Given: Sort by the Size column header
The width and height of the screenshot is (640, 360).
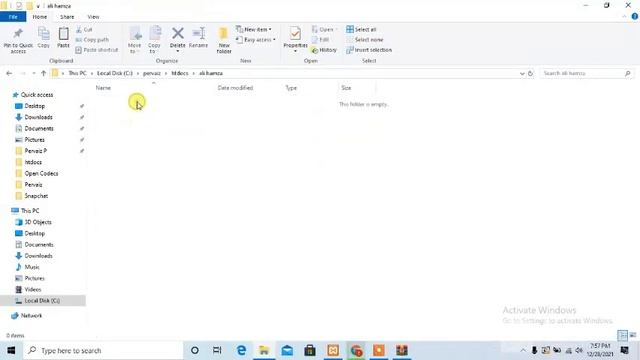Looking at the screenshot, I should (x=346, y=88).
